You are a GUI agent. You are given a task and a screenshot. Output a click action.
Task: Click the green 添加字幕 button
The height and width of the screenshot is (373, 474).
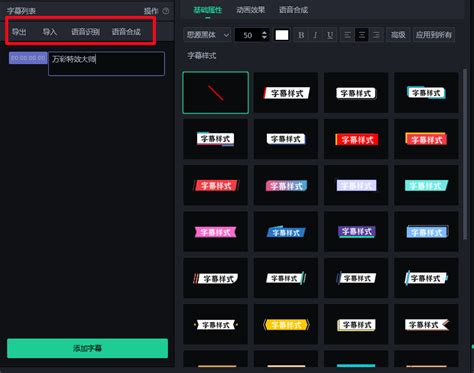coord(87,348)
